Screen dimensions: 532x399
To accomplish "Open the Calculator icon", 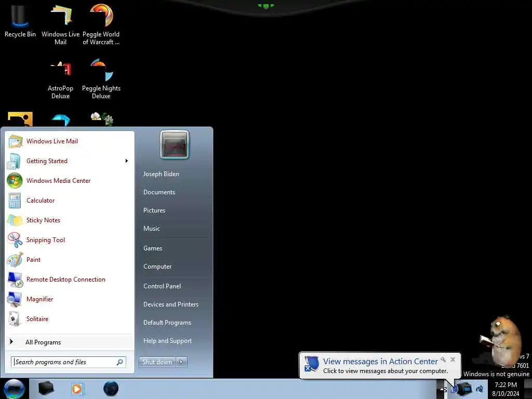I will (15, 201).
